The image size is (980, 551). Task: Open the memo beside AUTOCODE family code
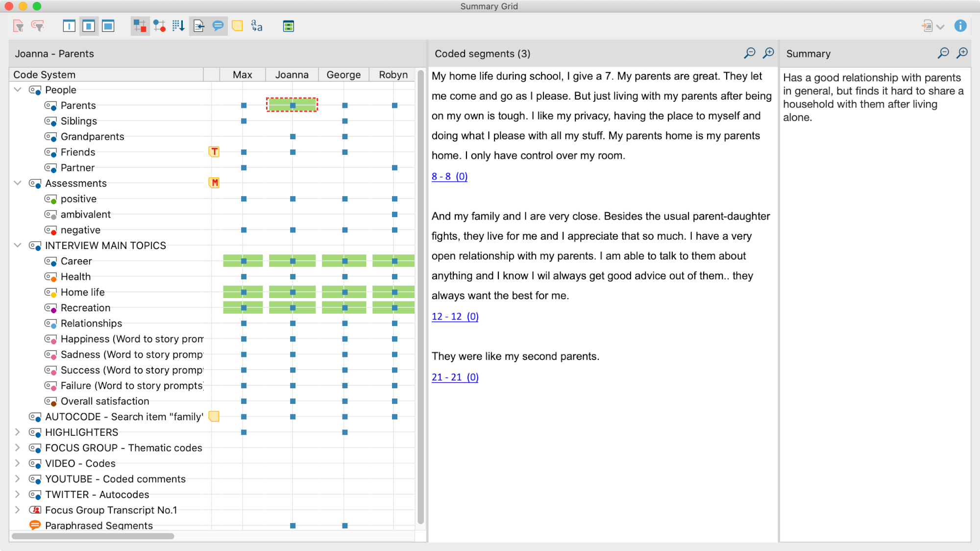[214, 417]
